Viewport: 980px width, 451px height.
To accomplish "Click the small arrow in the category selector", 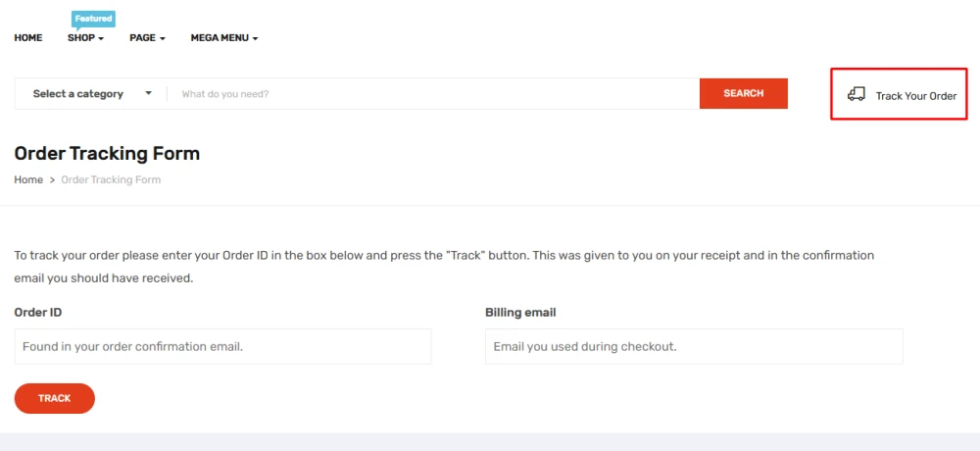I will 149,94.
